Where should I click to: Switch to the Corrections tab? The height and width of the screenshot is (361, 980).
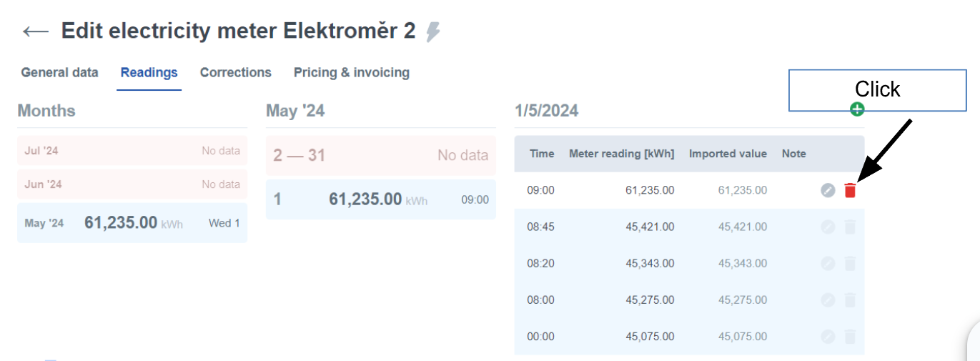coord(235,72)
